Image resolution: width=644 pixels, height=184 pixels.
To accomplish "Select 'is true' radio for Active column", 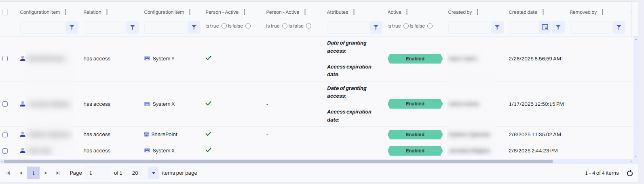I will tap(406, 26).
